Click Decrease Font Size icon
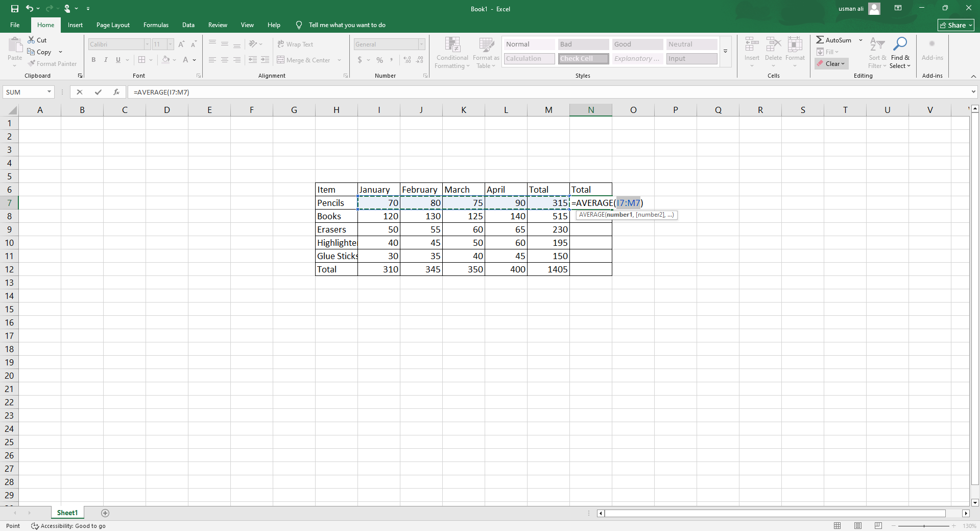The width and height of the screenshot is (980, 531). click(194, 44)
